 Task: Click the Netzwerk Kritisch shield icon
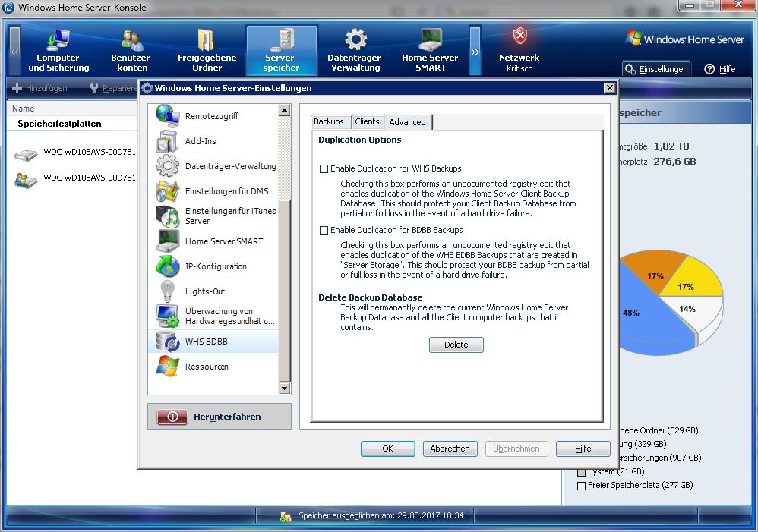(x=520, y=36)
